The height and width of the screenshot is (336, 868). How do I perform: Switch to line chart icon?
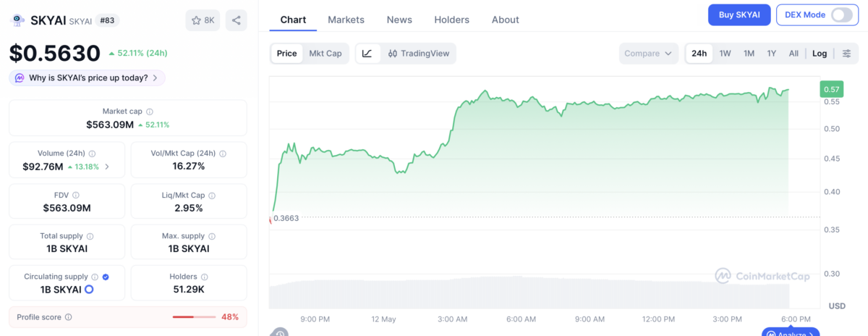tap(367, 54)
